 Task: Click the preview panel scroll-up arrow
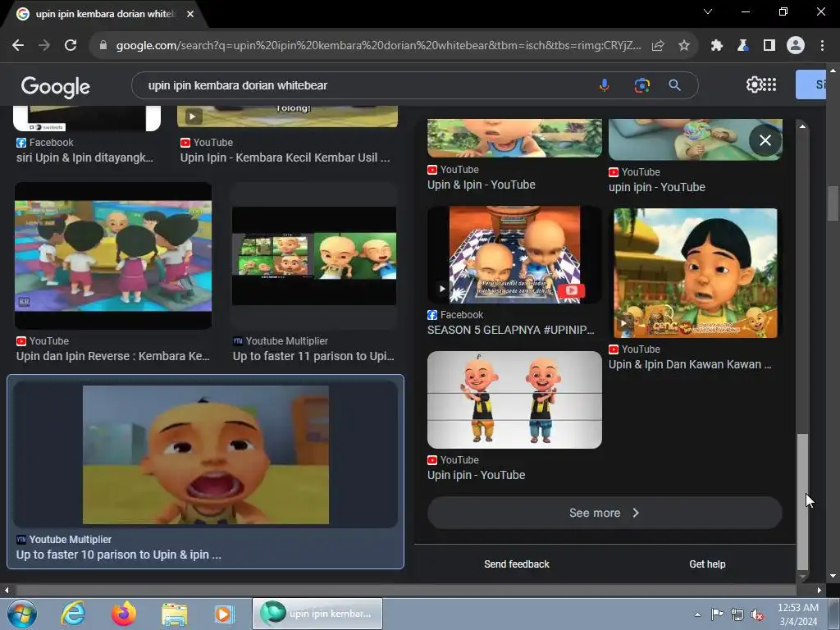coord(802,126)
